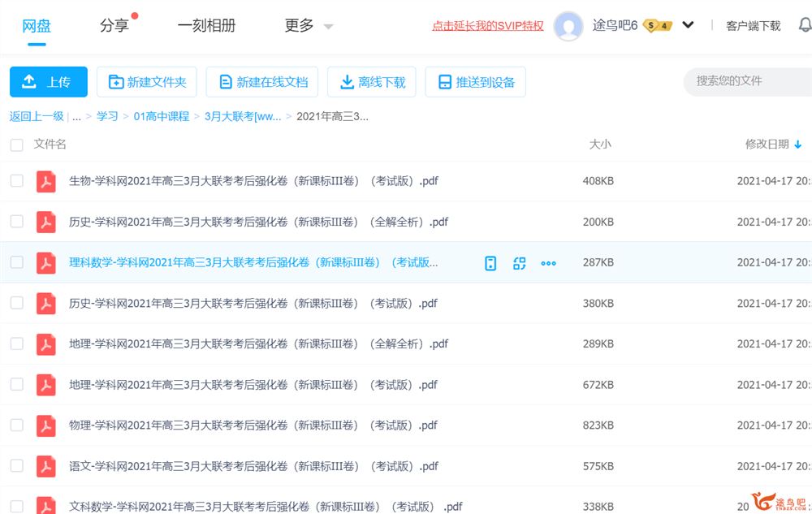The image size is (812, 514).
Task: Check the box for 理科数学 pdf
Action: click(x=16, y=262)
